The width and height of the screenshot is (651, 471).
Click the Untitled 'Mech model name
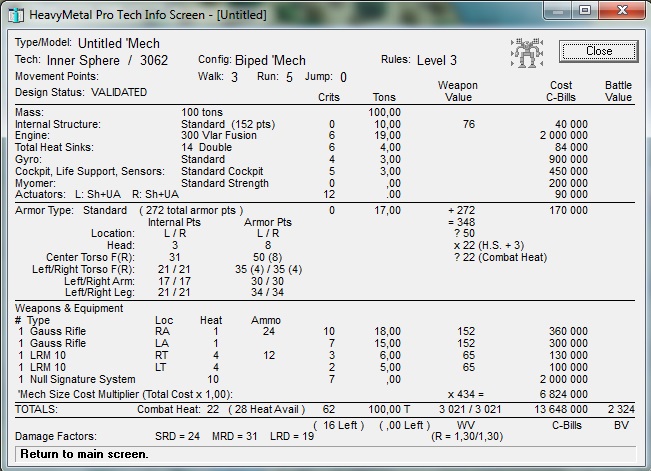pos(132,44)
